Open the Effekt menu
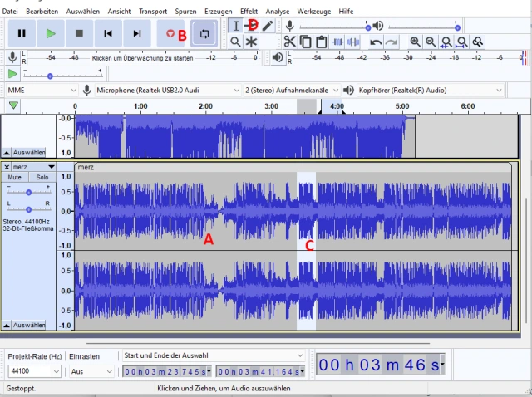The width and height of the screenshot is (532, 397). pos(249,12)
